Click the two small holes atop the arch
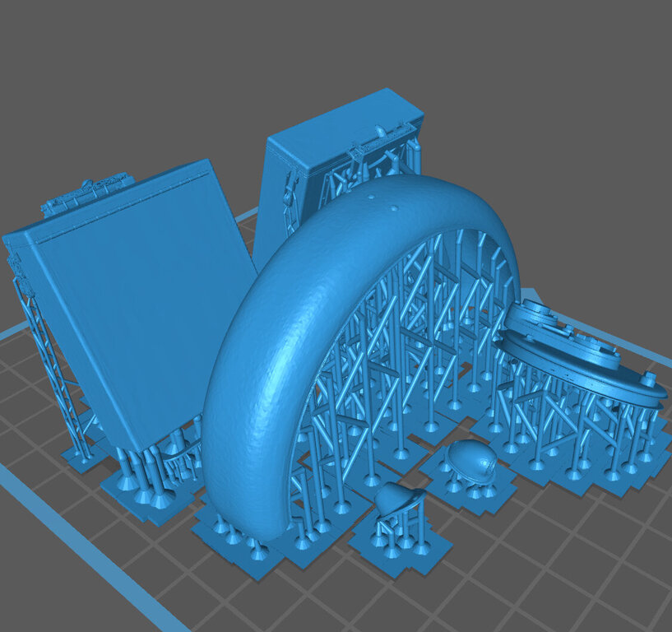This screenshot has height=632, width=672. 382,203
